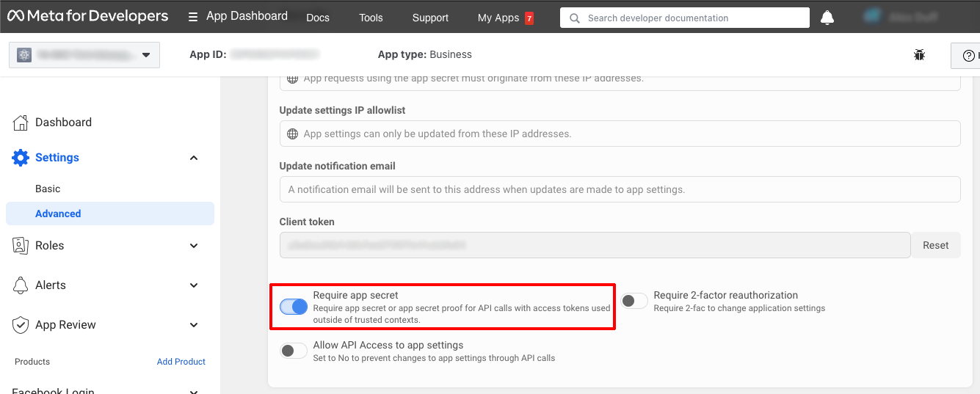Open My Apps
The height and width of the screenshot is (394, 980).
click(498, 18)
